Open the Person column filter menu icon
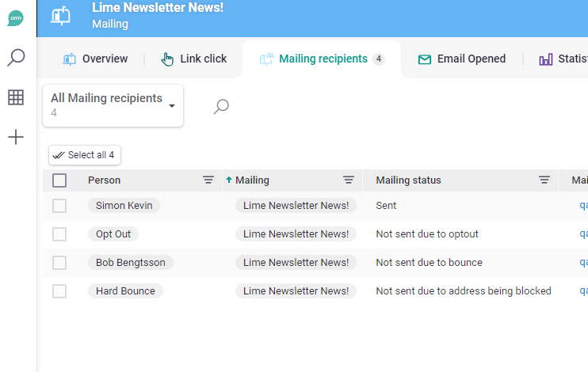588x372 pixels. 208,180
